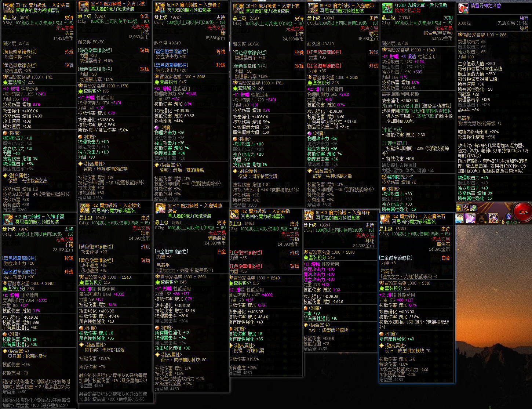Screen dimensions: 532x409
Task: Click the blue lightning skill orb
Action: 509,216
